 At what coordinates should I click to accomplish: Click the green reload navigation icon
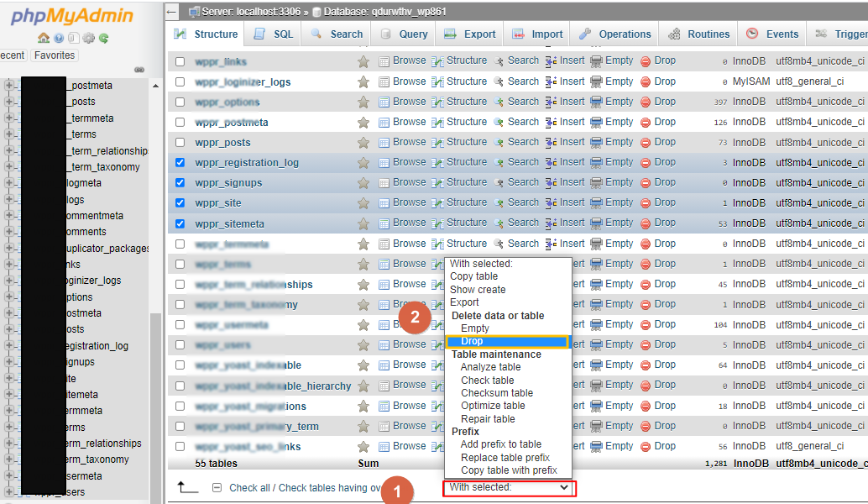point(103,38)
